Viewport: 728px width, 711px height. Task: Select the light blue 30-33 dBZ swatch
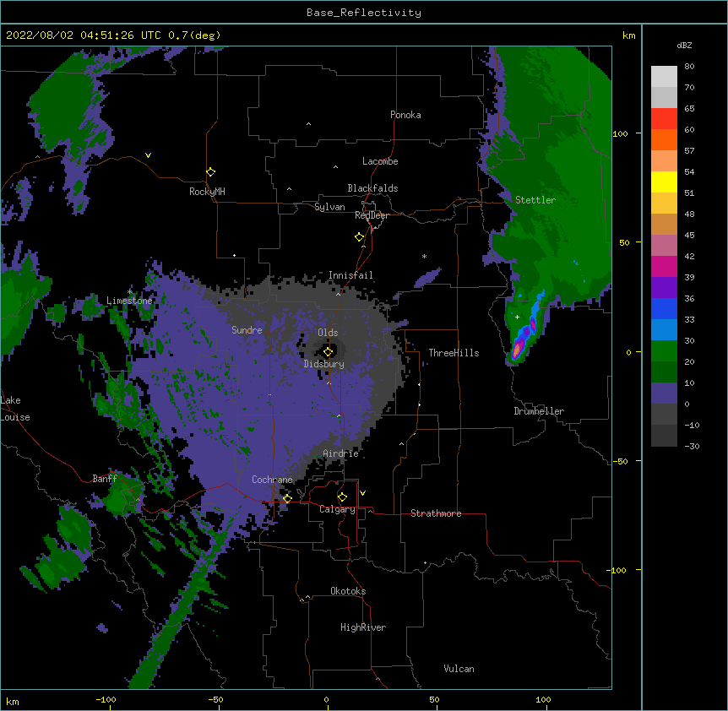[x=664, y=330]
